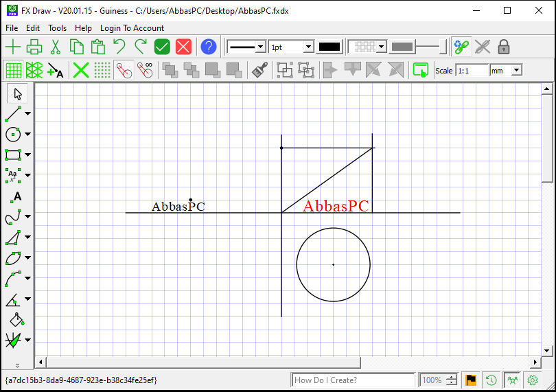Select the curve drawing tool
This screenshot has height=392, width=556.
13,217
